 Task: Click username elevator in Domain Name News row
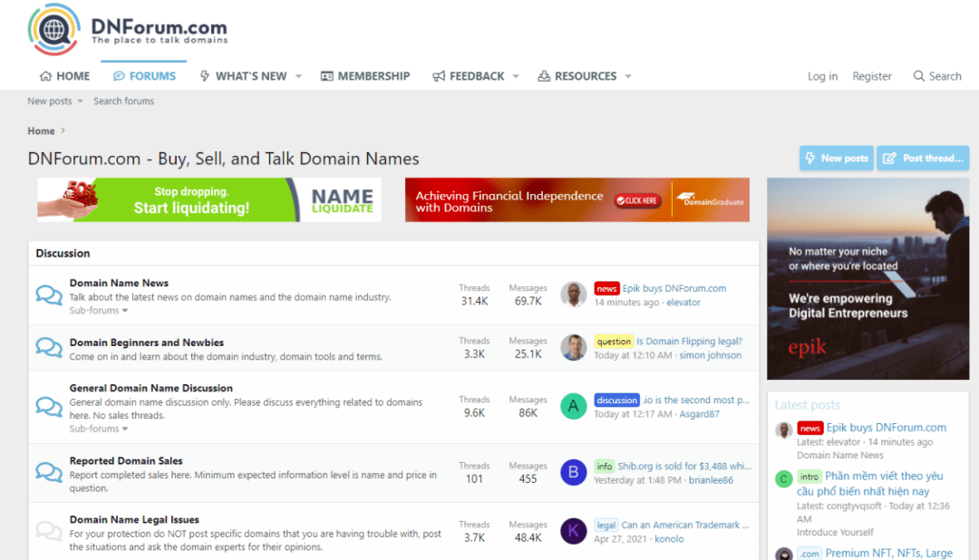pyautogui.click(x=683, y=302)
